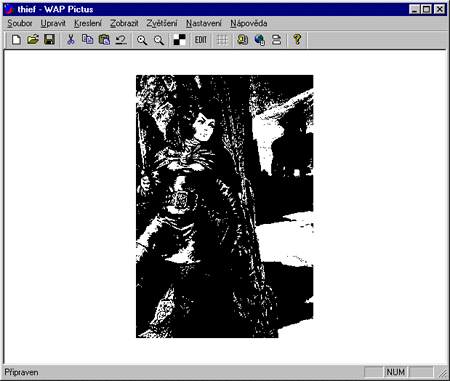Image resolution: width=450 pixels, height=381 pixels.
Task: Open the Zobrazit menu
Action: 124,23
